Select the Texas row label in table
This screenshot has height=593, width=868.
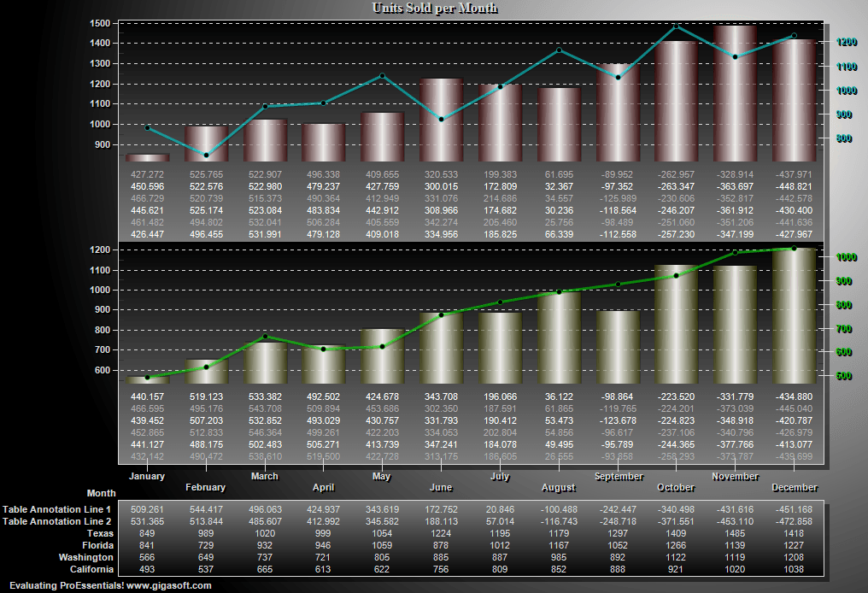(100, 533)
